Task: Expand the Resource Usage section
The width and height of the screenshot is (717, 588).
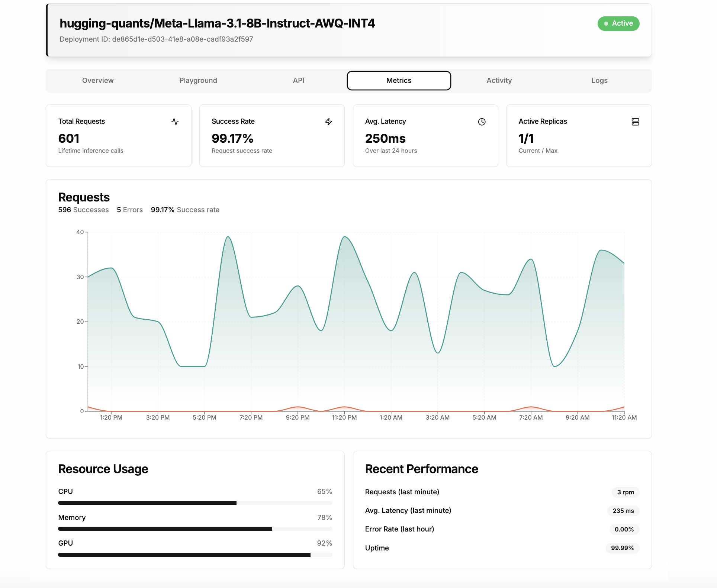Action: pos(103,469)
